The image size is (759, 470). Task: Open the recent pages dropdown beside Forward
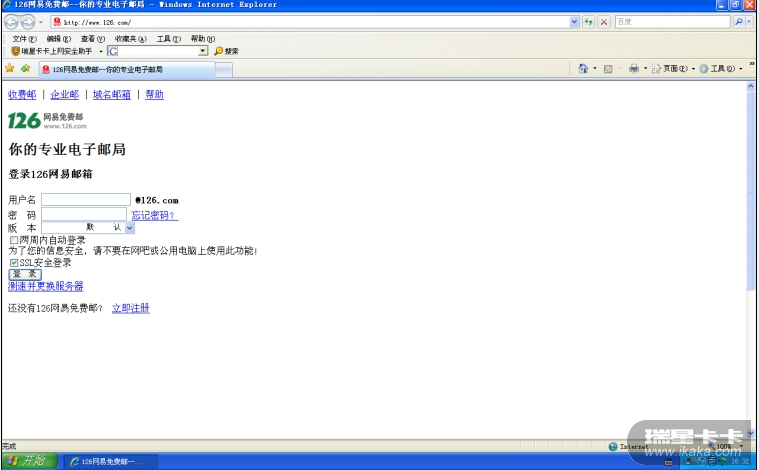point(41,22)
